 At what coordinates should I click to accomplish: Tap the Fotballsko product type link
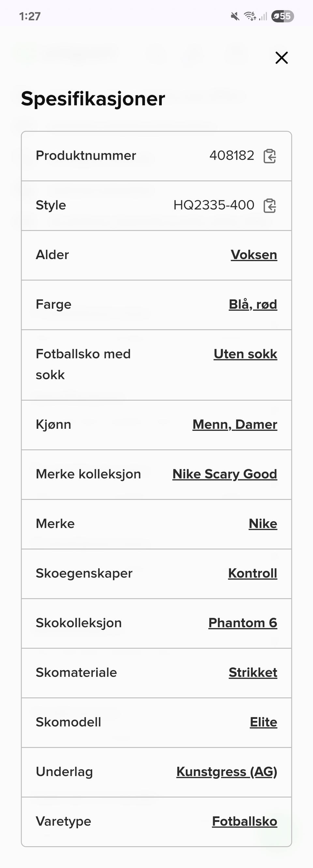pos(244,821)
